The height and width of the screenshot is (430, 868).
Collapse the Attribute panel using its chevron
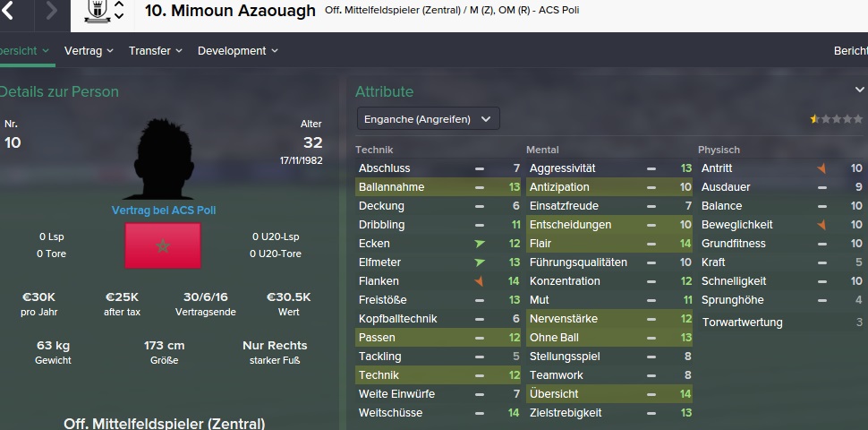(859, 90)
